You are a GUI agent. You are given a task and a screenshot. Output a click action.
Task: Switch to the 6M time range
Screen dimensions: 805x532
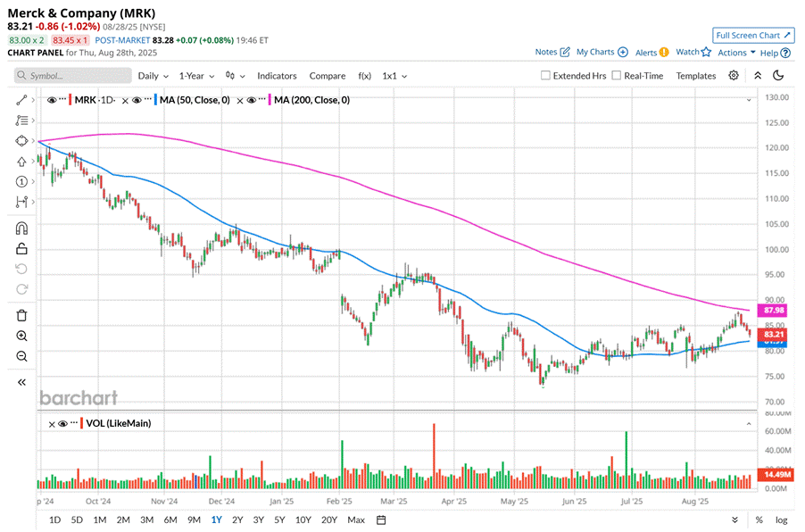point(170,520)
